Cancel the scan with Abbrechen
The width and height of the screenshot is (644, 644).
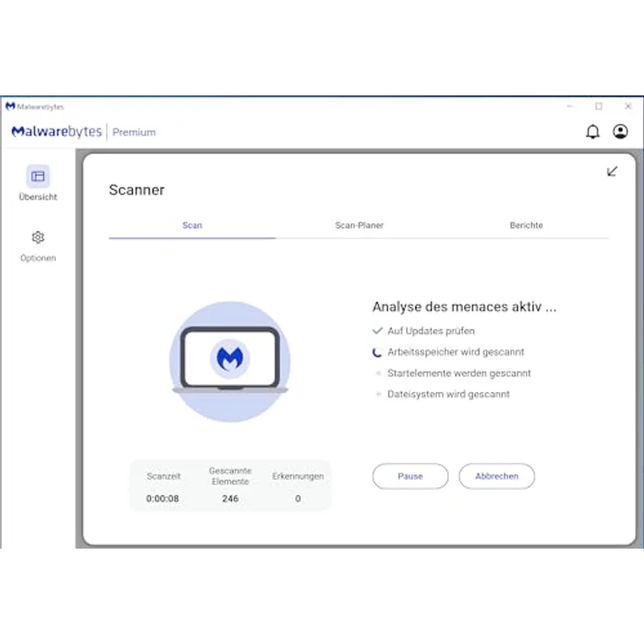coord(496,476)
